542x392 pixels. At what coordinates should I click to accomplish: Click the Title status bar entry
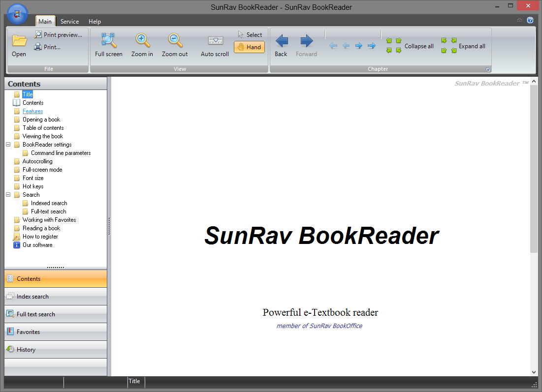tap(134, 381)
